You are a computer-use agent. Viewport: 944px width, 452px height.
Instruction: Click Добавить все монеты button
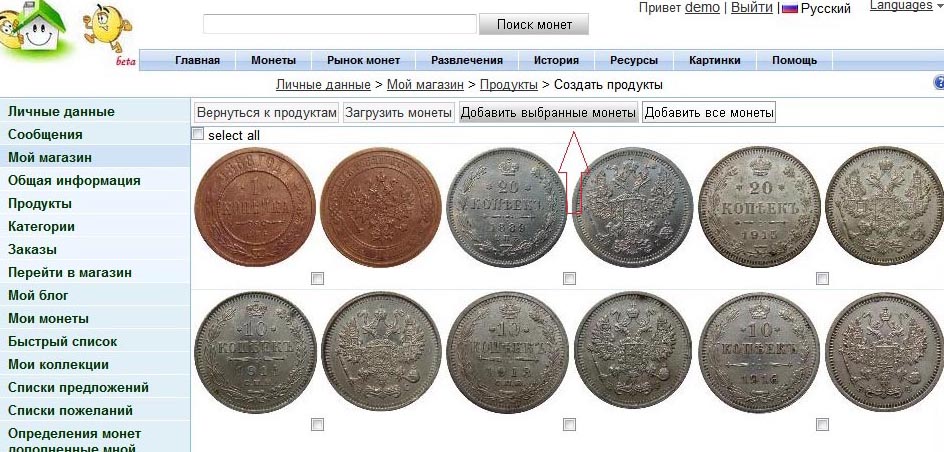tap(709, 113)
